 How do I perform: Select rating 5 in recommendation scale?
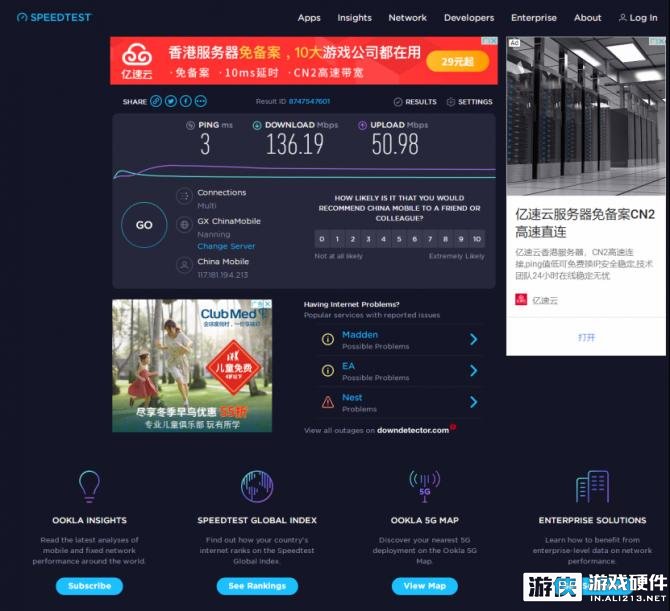pos(399,239)
